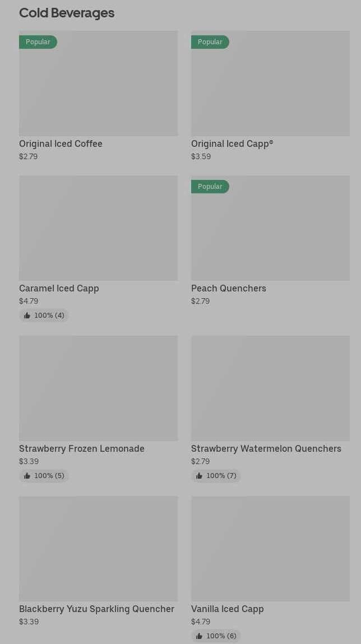This screenshot has width=361, height=644.
Task: Open Blackberry Yuzu Sparkling Quencher image
Action: (98, 548)
